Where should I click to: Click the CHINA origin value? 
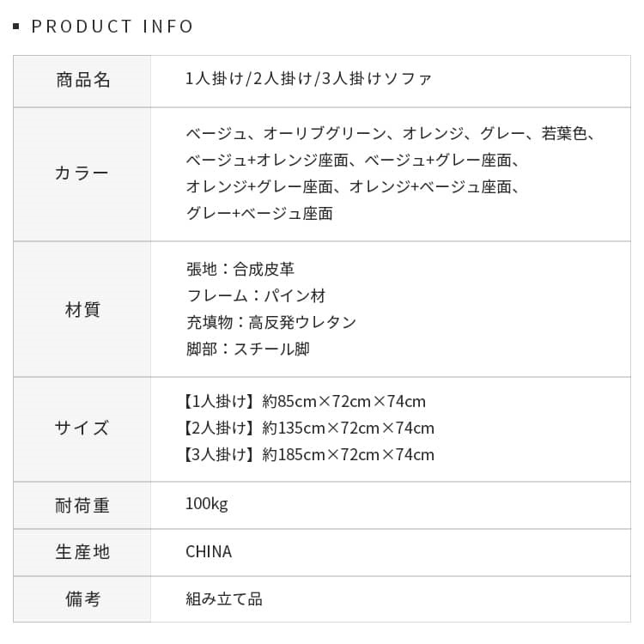click(209, 551)
